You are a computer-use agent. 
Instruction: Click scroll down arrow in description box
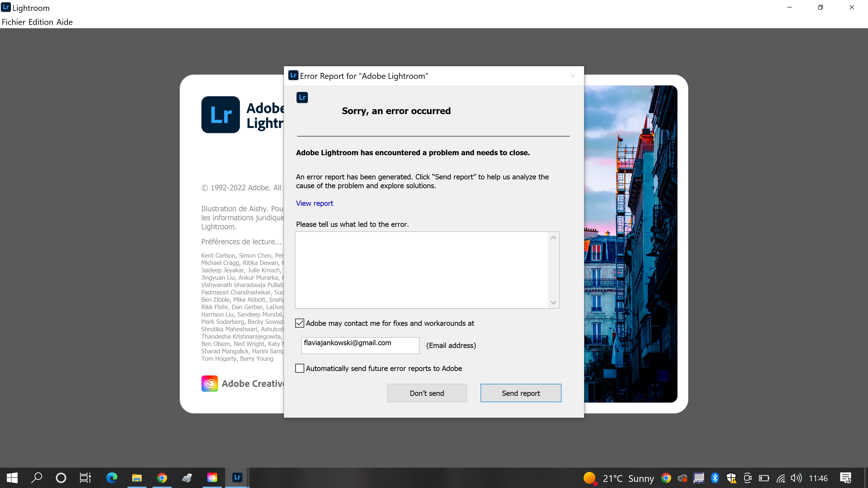coord(553,303)
